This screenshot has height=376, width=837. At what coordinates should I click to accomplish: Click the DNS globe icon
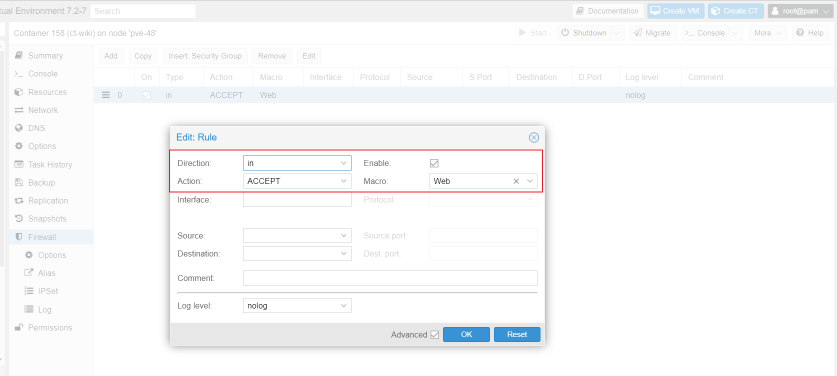[19, 128]
